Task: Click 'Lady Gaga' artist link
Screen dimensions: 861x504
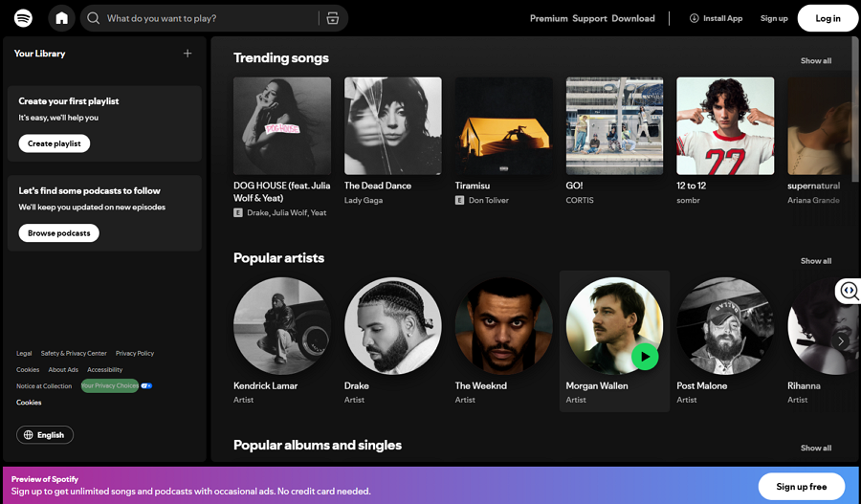Action: (x=364, y=201)
